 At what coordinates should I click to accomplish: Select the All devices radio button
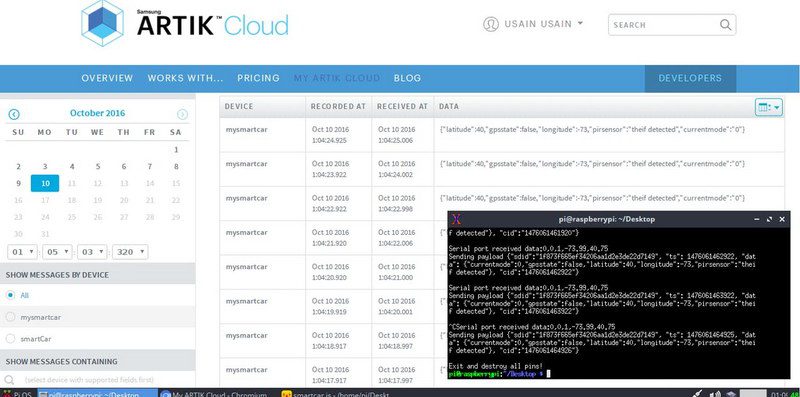[10, 295]
